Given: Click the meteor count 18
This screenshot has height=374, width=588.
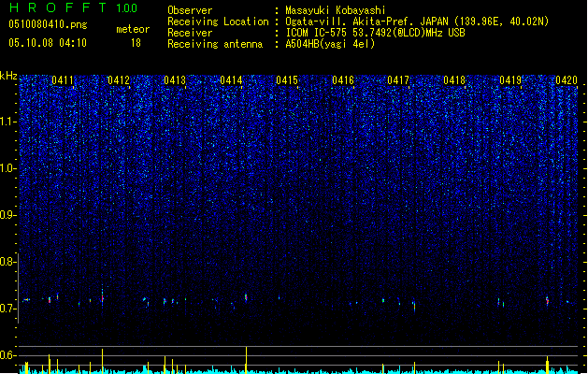Looking at the screenshot, I should pos(136,43).
